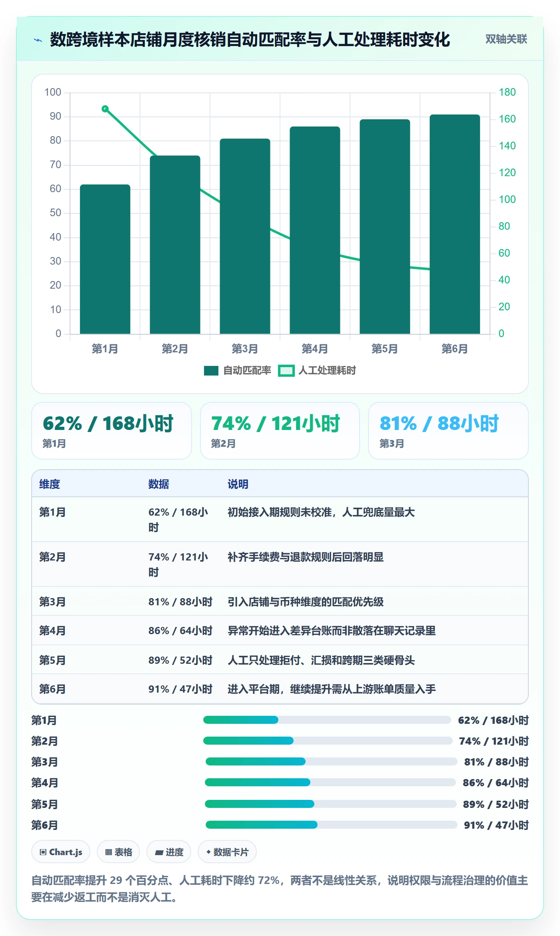Viewport: 560px width, 936px height.
Task: Click text 初始接入期规则未校准，人工兜底量最大
Action: pos(321,512)
